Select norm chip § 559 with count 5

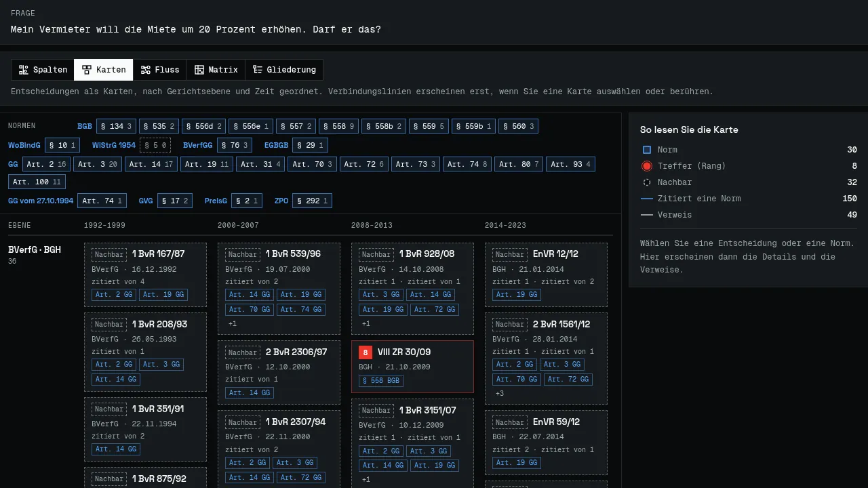[x=429, y=126]
